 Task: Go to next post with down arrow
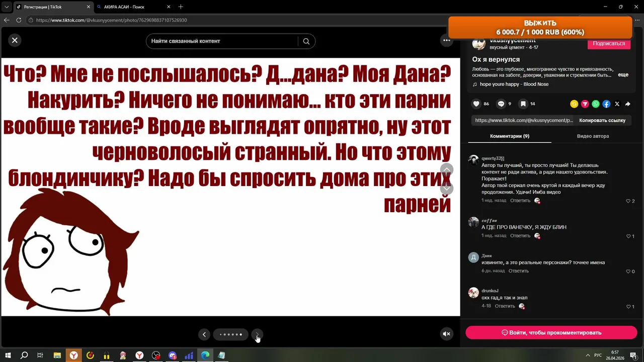tap(447, 188)
